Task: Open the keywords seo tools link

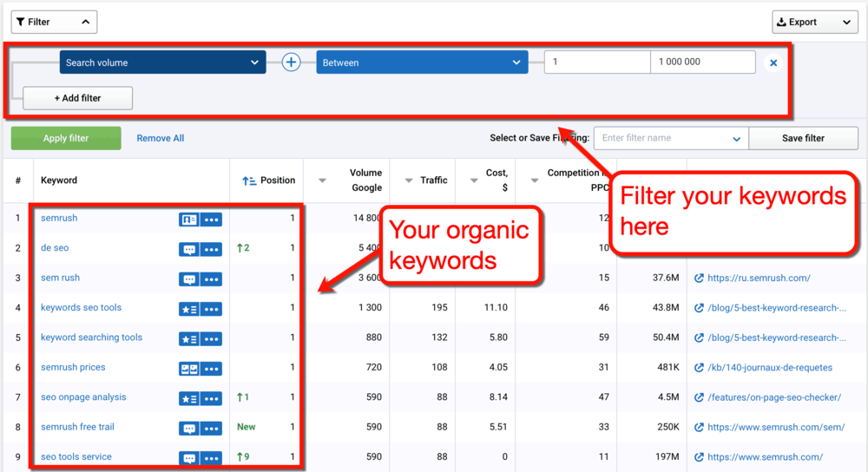Action: pyautogui.click(x=81, y=308)
